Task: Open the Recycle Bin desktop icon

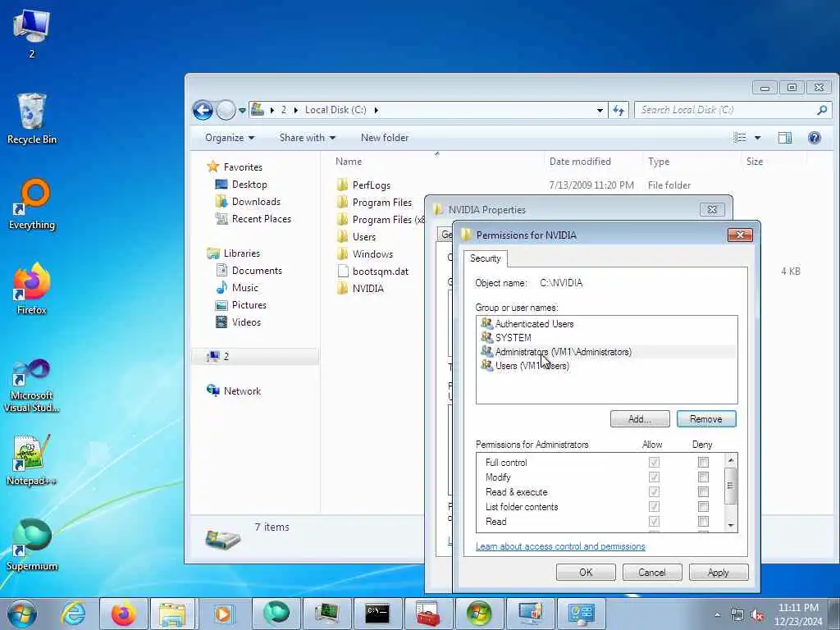Action: 32,118
